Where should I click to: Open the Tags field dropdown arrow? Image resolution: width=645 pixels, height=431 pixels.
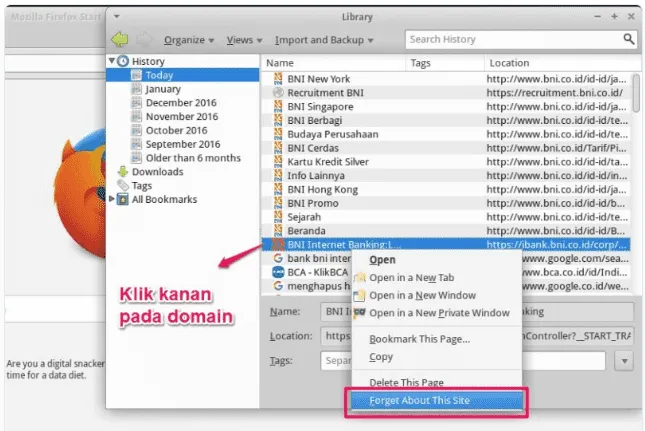(624, 361)
